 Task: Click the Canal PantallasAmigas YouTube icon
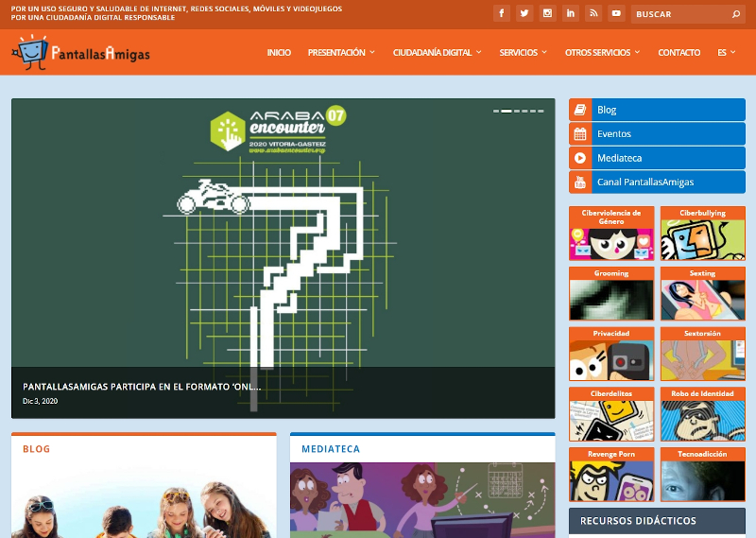(580, 182)
